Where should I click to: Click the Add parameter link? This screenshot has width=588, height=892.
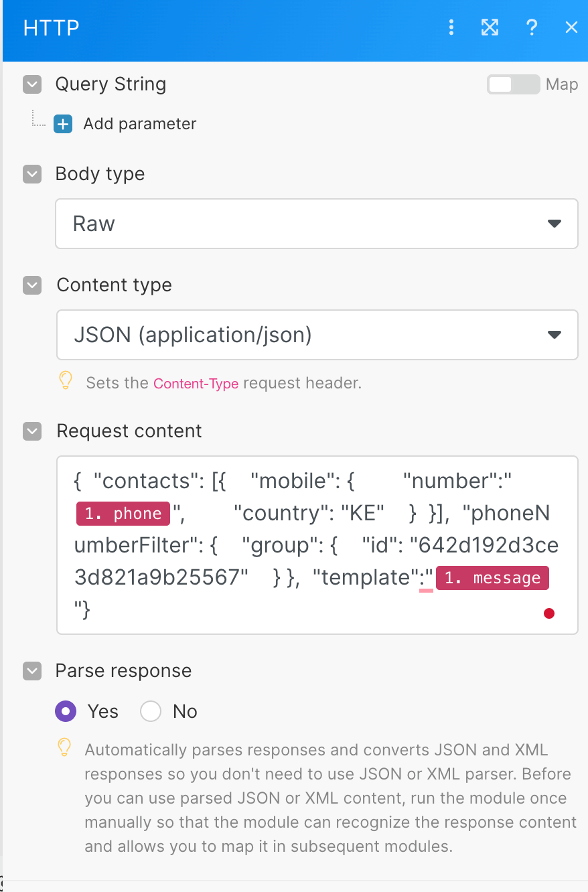[140, 124]
